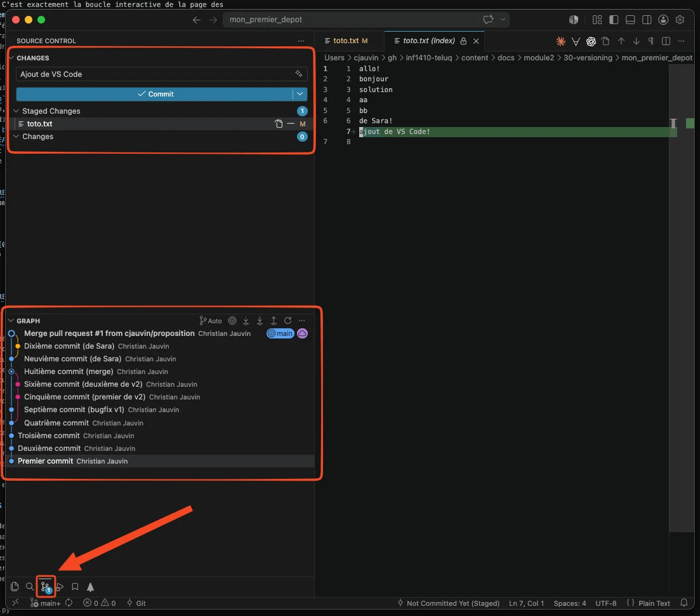Open the tree-shaped extension view icon

(90, 587)
